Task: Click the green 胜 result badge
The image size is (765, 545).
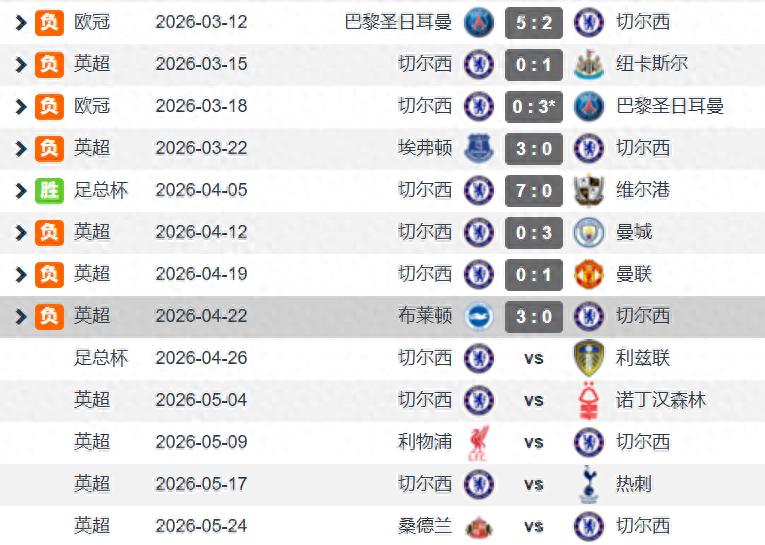Action: pos(49,189)
